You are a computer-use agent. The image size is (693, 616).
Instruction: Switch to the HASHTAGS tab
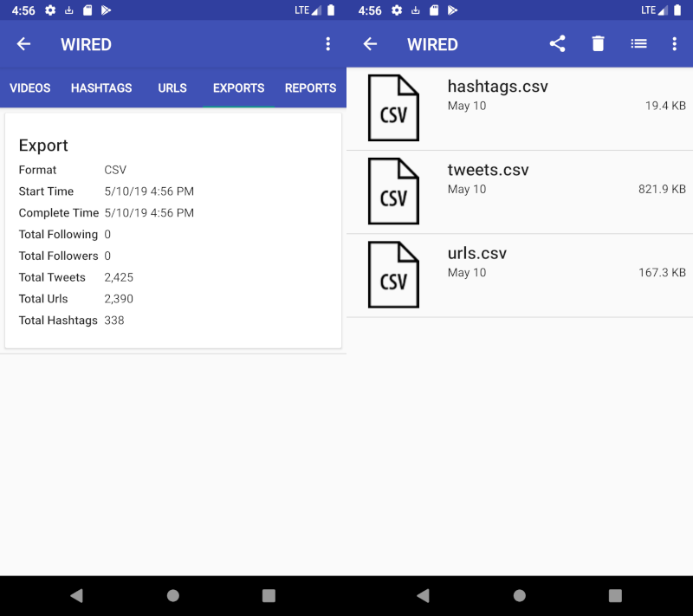(x=101, y=88)
